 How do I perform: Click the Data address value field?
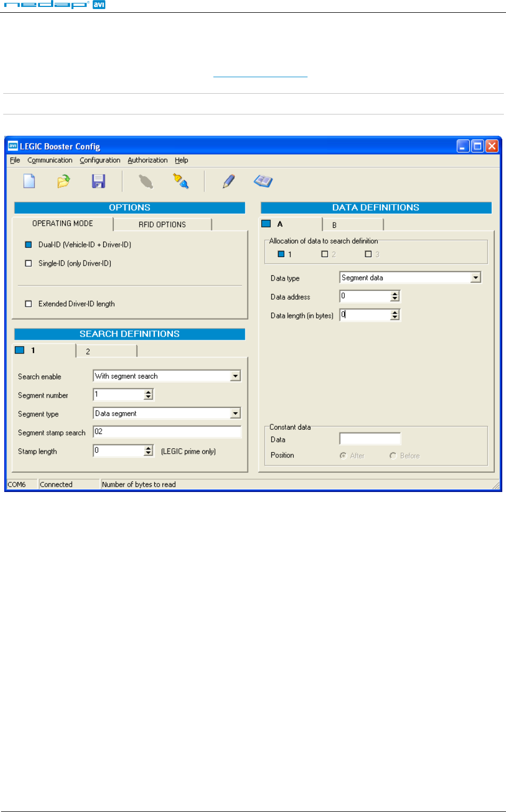pos(364,296)
